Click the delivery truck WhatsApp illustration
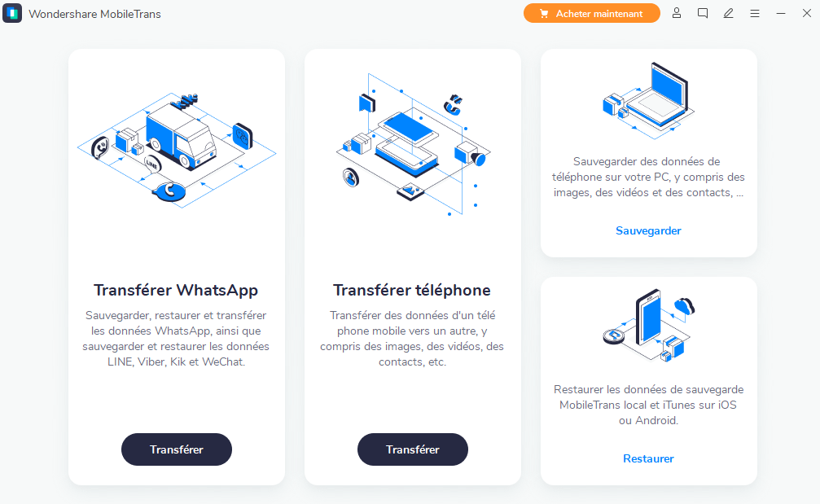This screenshot has width=820, height=504. (177, 151)
